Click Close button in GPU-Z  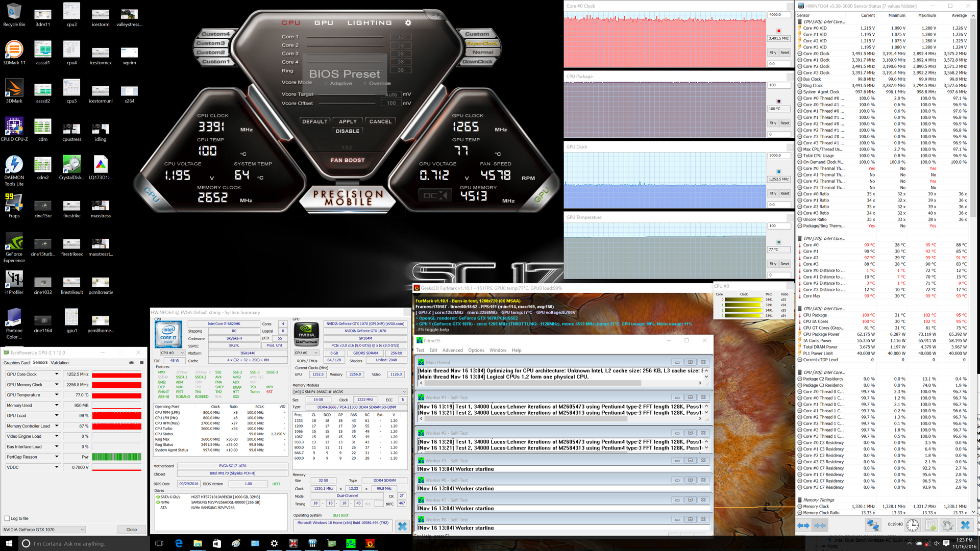(x=131, y=530)
